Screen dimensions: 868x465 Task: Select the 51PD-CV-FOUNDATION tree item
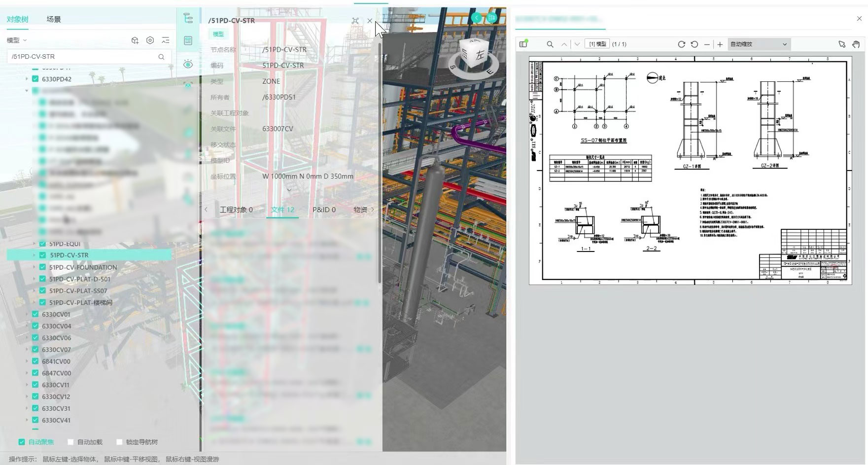click(x=83, y=267)
